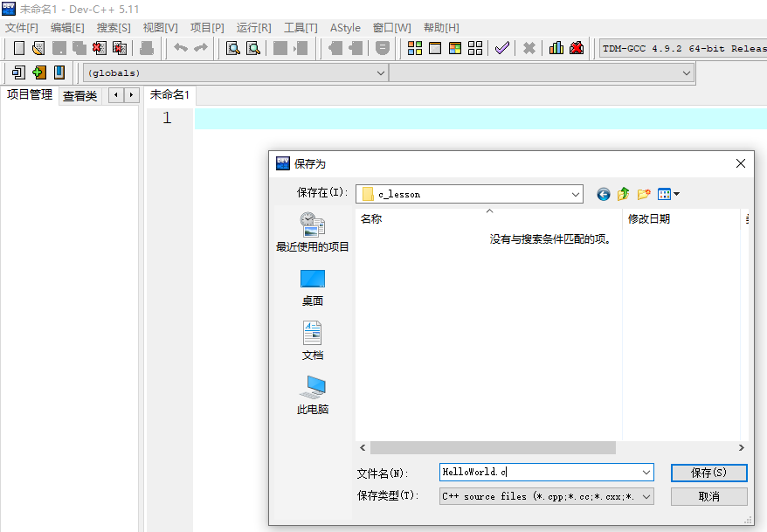Click the 取消 button
The width and height of the screenshot is (767, 532).
[x=708, y=496]
